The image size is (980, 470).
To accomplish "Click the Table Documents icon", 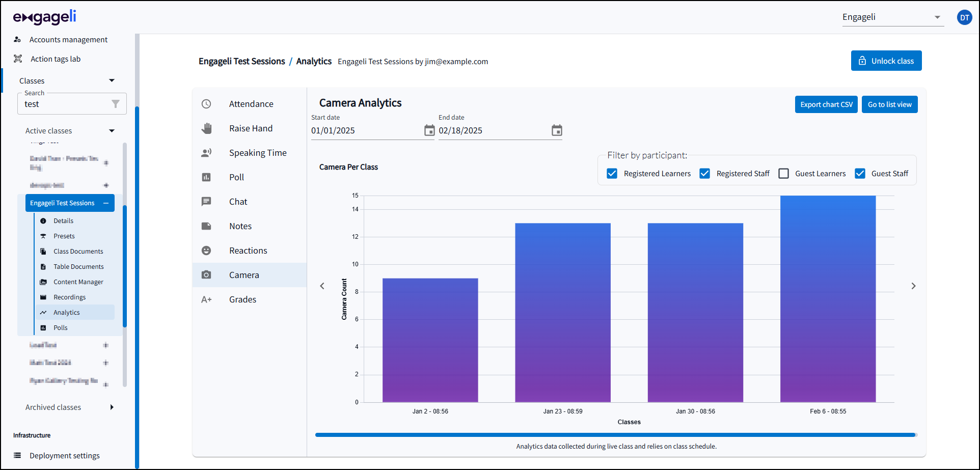I will tap(43, 267).
